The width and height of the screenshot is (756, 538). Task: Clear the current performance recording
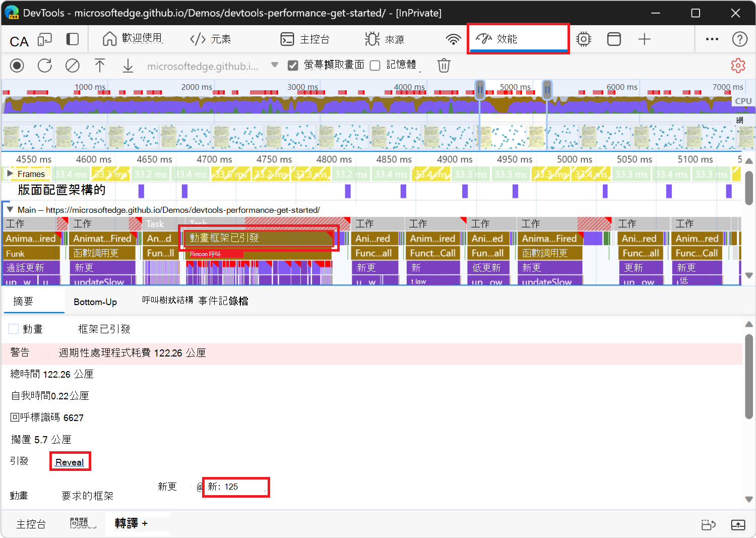(73, 66)
